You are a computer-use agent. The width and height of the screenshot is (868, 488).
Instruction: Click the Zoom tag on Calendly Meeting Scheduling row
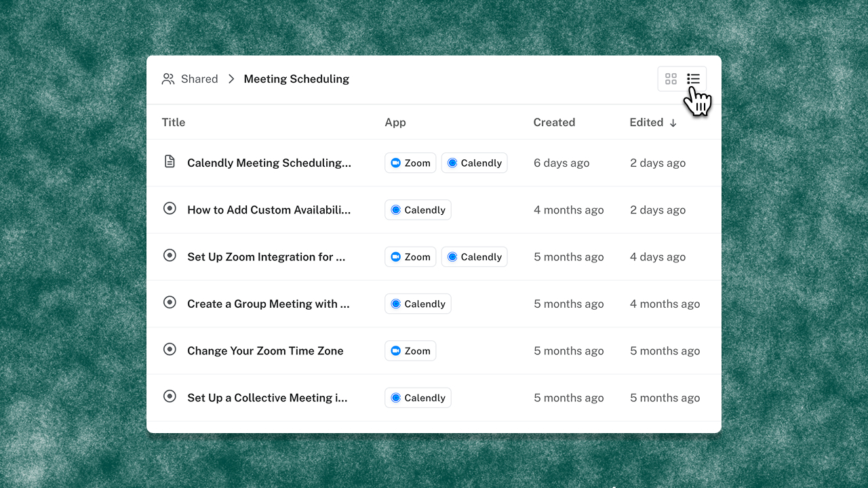410,163
